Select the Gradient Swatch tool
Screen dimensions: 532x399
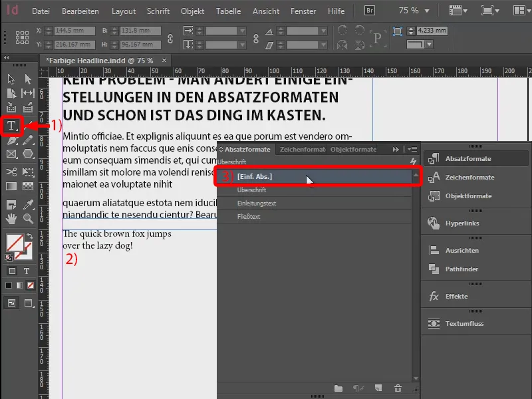point(11,186)
